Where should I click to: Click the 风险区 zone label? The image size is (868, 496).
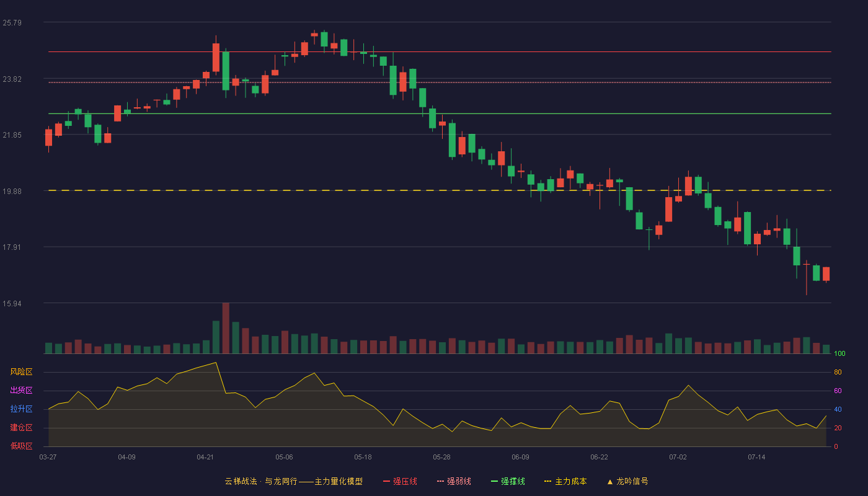(x=21, y=372)
